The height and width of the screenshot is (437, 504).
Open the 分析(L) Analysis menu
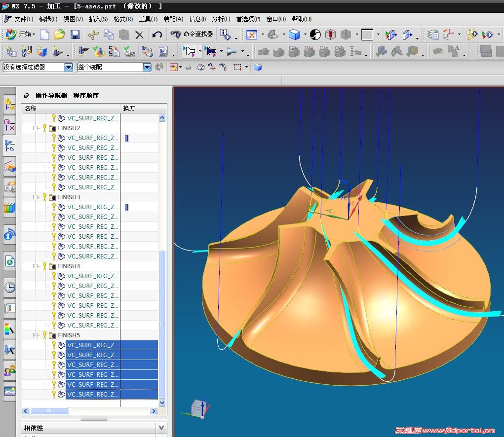click(221, 19)
